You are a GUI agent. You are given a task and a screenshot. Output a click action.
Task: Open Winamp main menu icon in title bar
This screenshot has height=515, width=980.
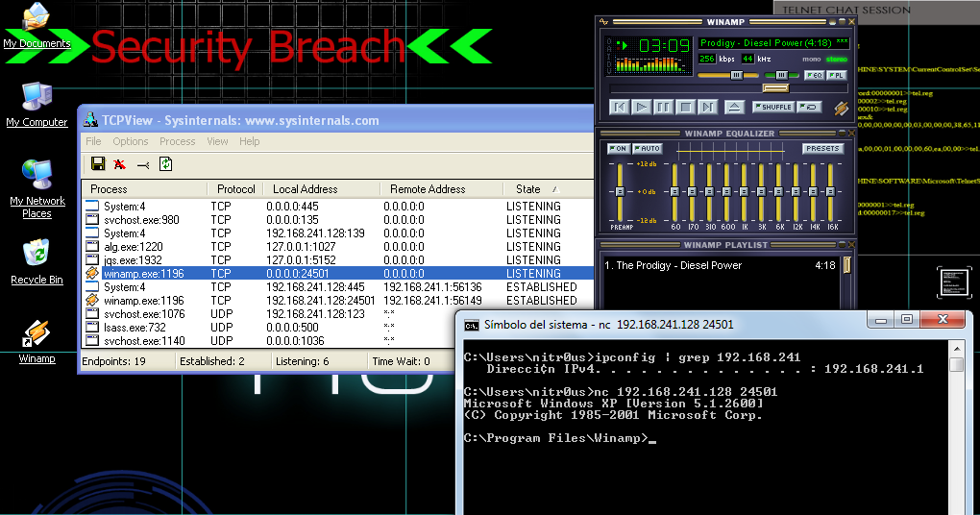603,22
